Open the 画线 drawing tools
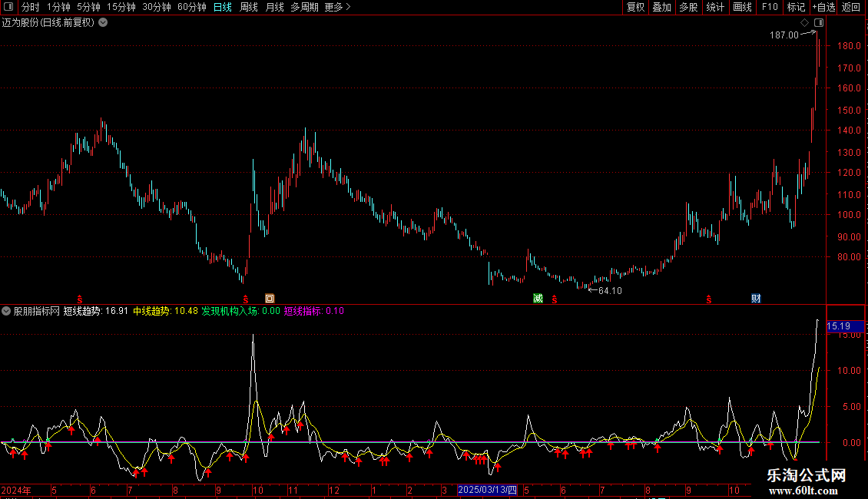Image resolution: width=868 pixels, height=499 pixels. 742,7
